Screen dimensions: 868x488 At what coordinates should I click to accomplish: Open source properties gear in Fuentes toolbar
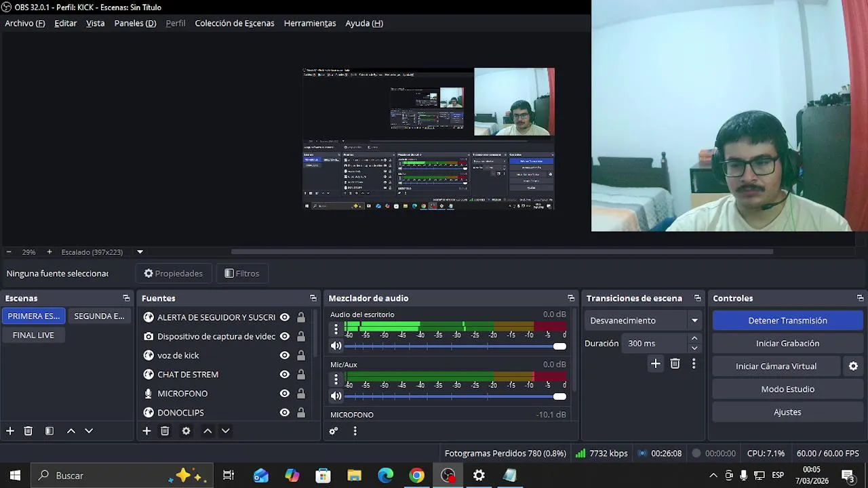186,431
